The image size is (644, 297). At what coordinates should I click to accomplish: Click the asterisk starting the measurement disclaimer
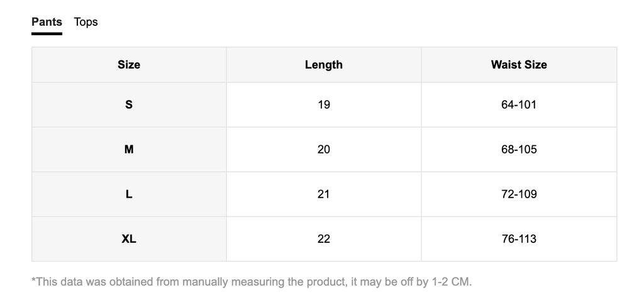(34, 280)
